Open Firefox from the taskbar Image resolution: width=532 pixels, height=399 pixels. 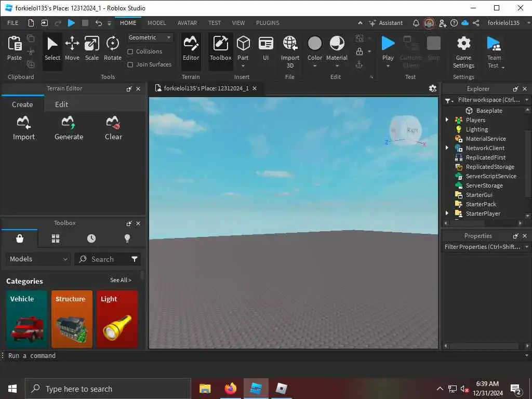(230, 389)
